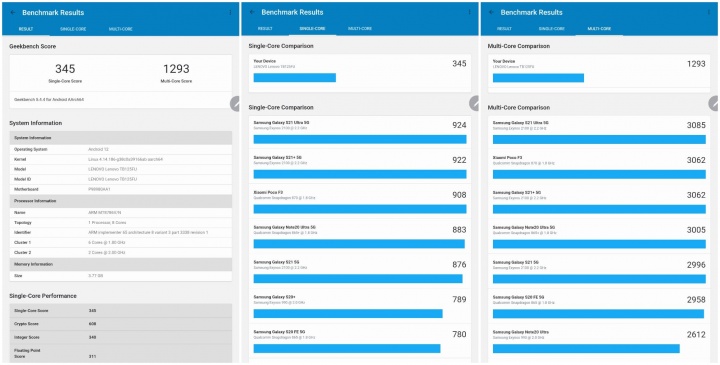The height and width of the screenshot is (365, 720).
Task: Select the Topology row
Action: click(x=121, y=223)
